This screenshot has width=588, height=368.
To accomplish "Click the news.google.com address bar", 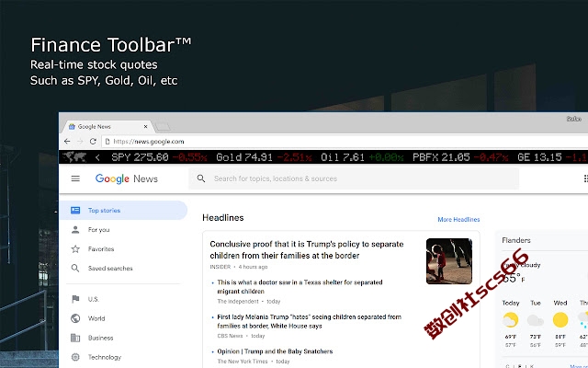I will pyautogui.click(x=345, y=142).
